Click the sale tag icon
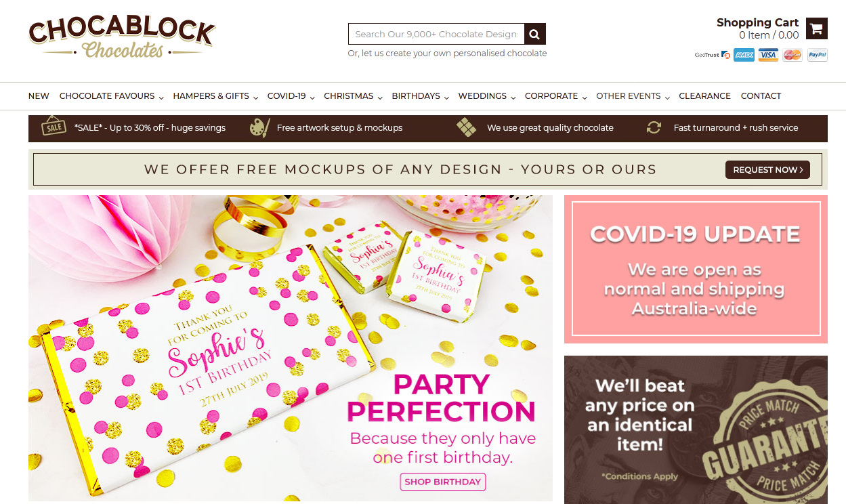Viewport: 846px width, 504px height. tap(54, 126)
